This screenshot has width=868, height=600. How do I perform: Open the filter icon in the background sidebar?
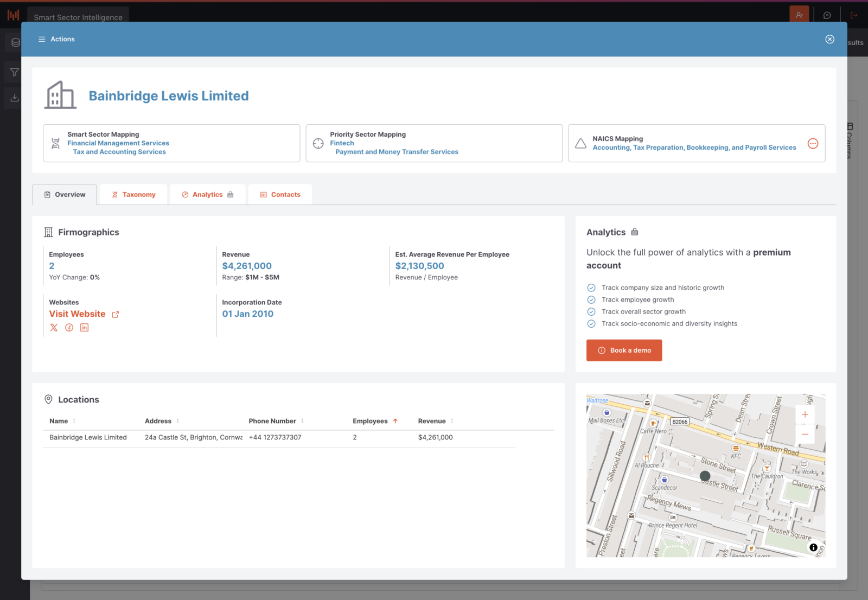tap(15, 72)
